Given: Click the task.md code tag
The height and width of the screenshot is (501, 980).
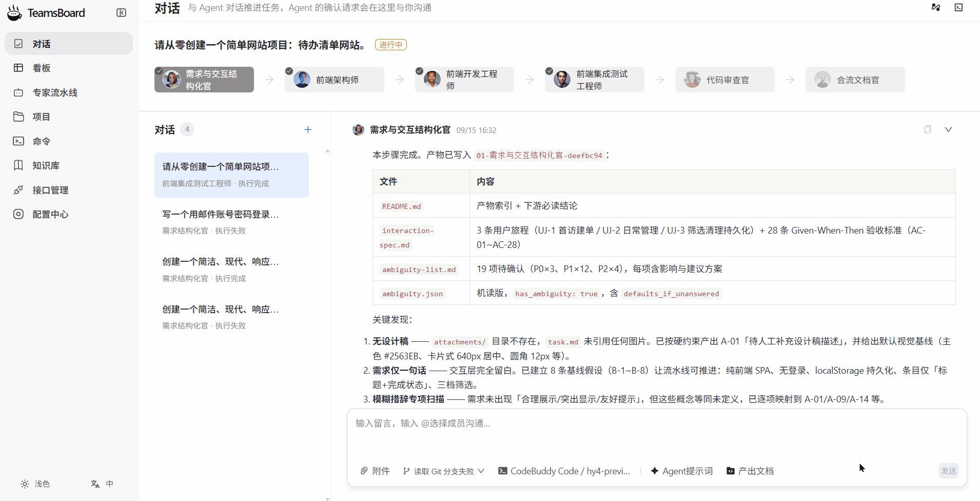Looking at the screenshot, I should [563, 342].
